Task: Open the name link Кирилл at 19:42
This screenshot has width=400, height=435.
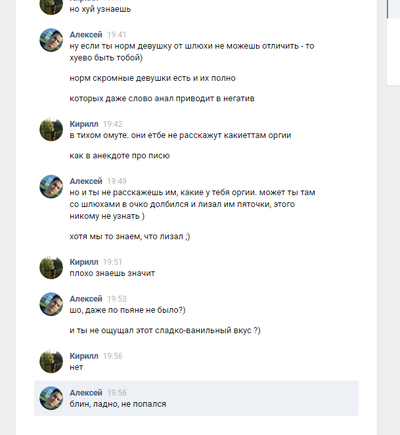Action: (84, 124)
